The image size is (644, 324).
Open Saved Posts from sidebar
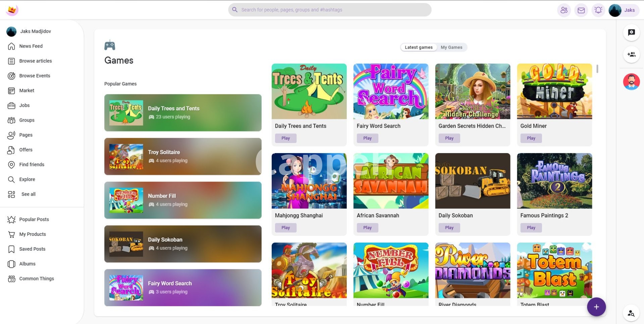coord(32,249)
